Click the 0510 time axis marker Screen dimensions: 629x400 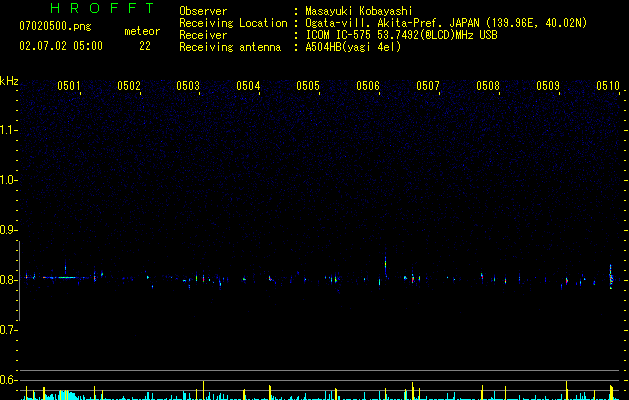[x=608, y=86]
